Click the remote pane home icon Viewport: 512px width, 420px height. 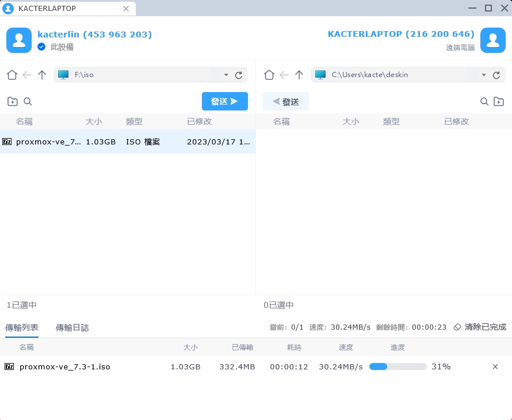click(269, 75)
